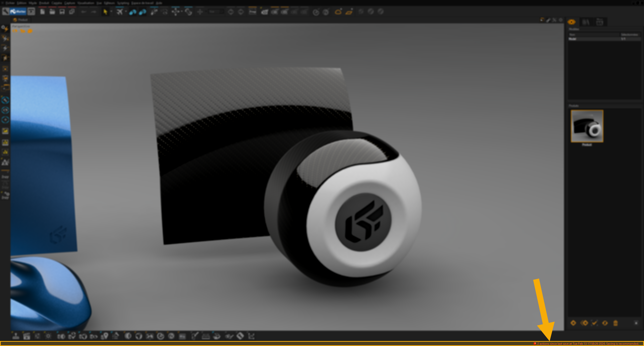Click the map pin icon in bottom toolbar
Image resolution: width=644 pixels, height=346 pixels.
[105, 336]
